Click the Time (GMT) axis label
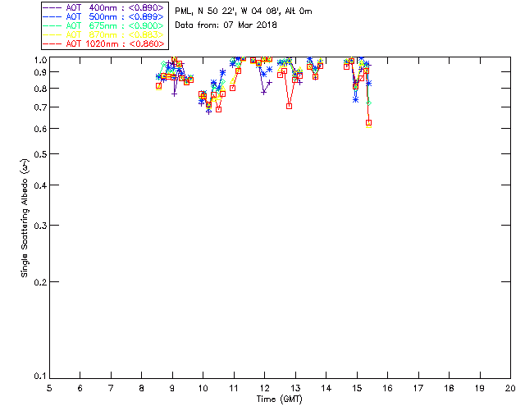The width and height of the screenshot is (525, 420). (x=280, y=398)
